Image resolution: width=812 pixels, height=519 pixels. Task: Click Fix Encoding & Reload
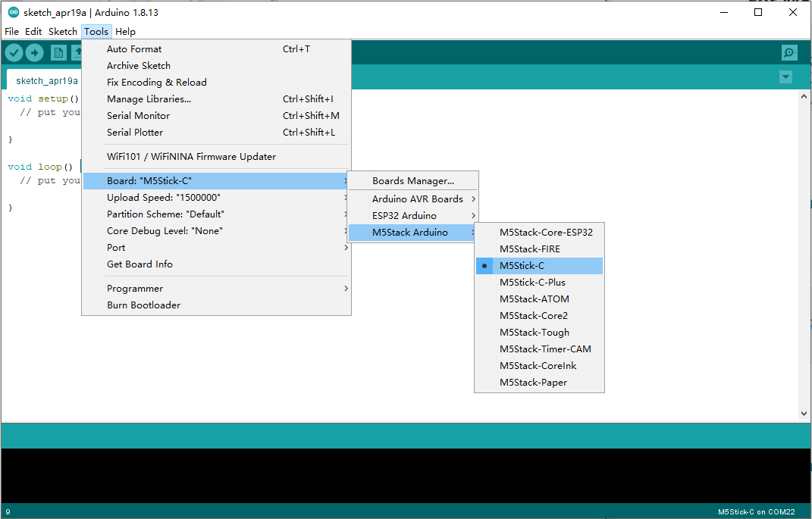pos(217,83)
